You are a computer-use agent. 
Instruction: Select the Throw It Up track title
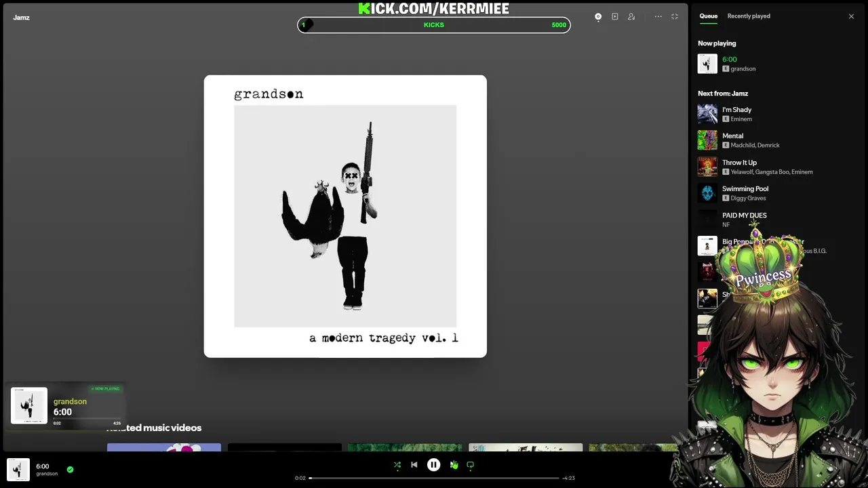click(x=739, y=162)
